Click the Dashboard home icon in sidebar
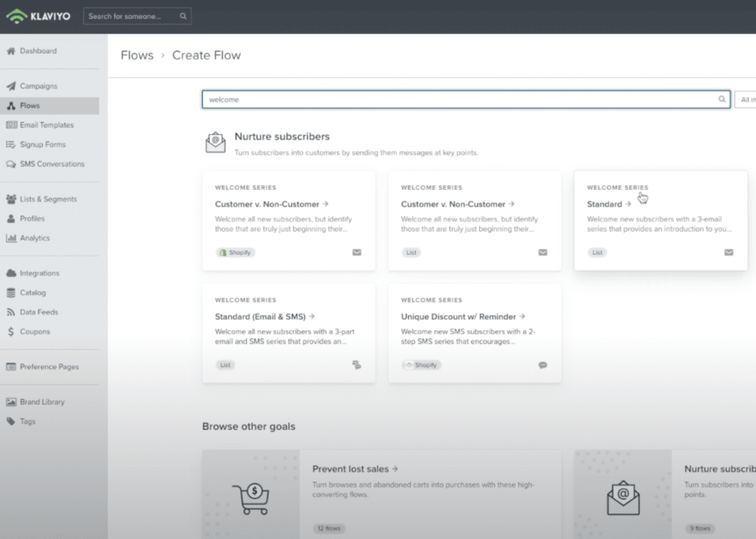Image resolution: width=756 pixels, height=539 pixels. click(11, 51)
